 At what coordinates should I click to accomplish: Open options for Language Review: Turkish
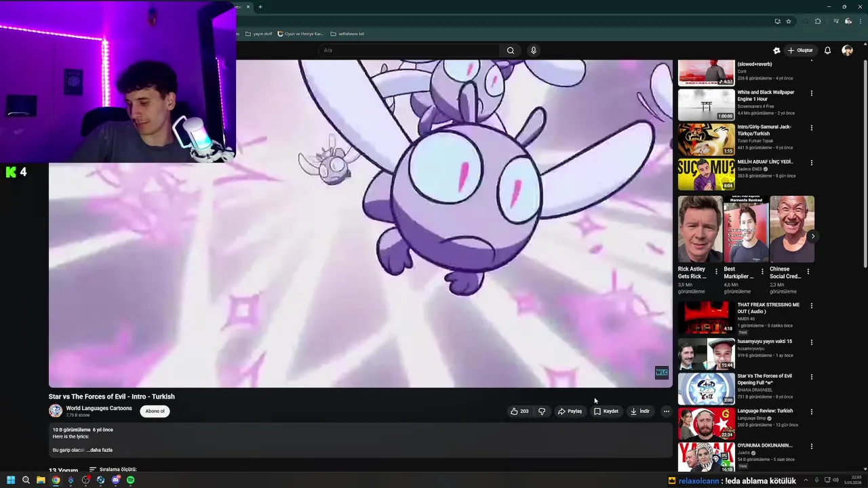point(811,411)
